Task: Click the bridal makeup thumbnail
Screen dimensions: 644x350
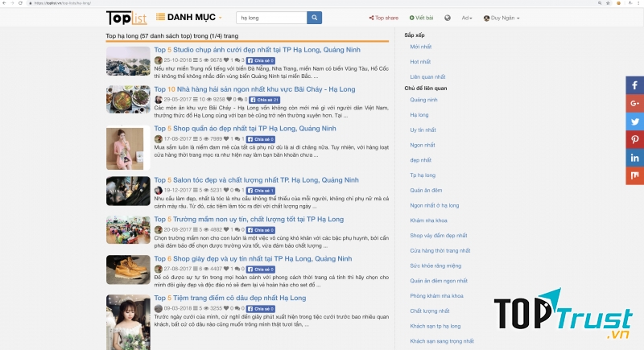Action: pos(128,323)
